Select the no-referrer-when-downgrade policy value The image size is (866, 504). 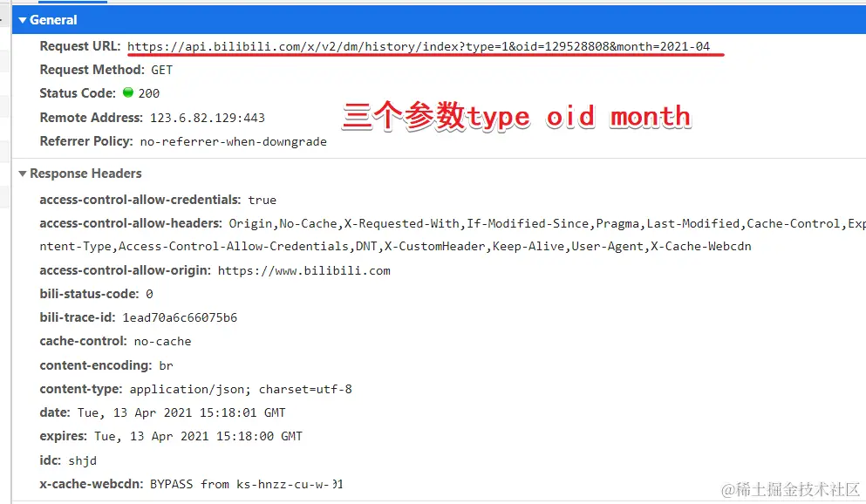(233, 142)
